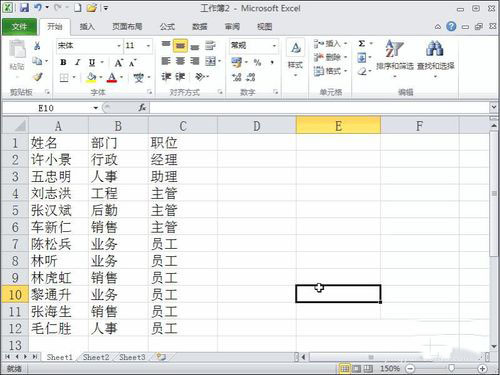Click the Copy icon

tap(37, 61)
